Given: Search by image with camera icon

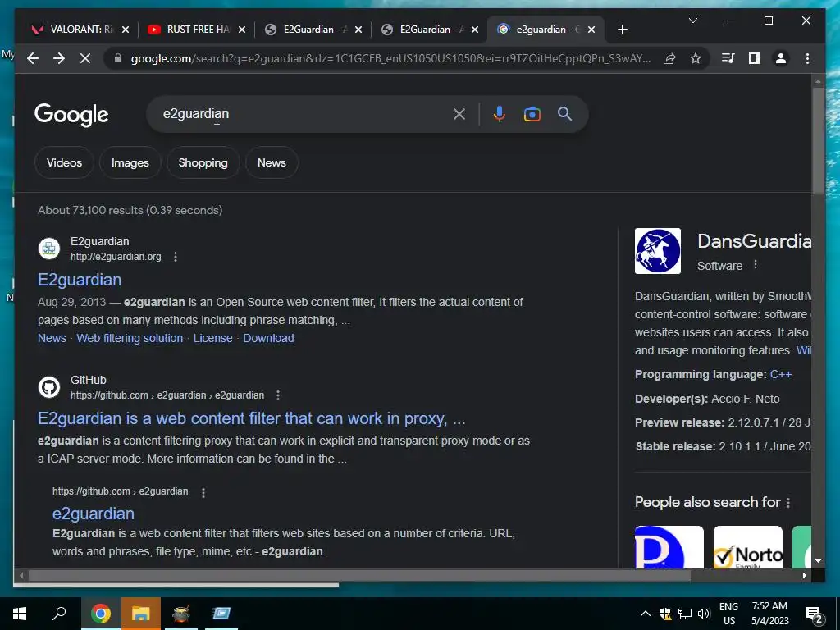Looking at the screenshot, I should (532, 114).
